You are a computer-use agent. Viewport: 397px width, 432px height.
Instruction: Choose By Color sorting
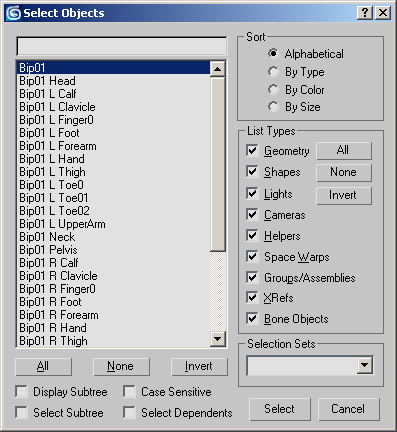pyautogui.click(x=273, y=89)
